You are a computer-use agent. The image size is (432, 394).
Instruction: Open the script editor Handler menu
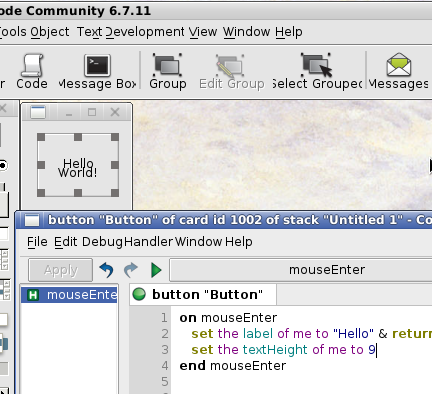pyautogui.click(x=149, y=241)
